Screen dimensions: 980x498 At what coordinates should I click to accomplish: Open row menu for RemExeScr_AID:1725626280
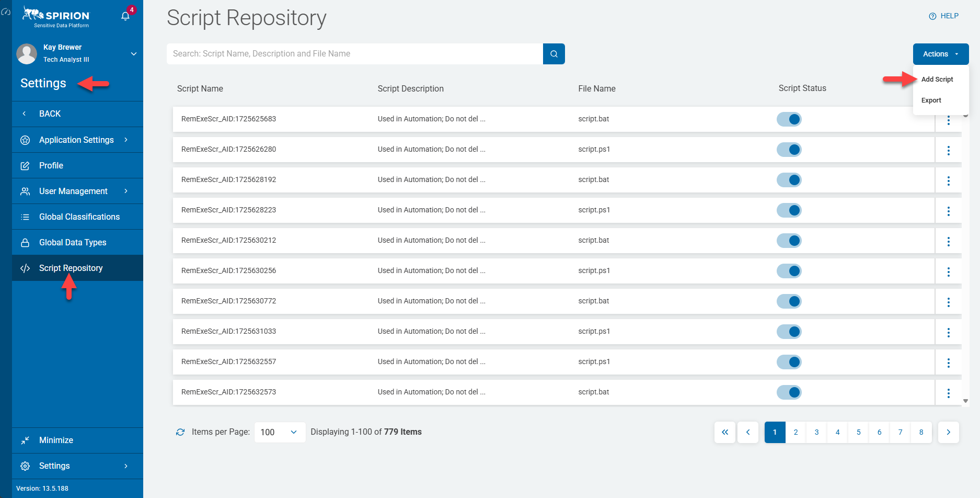tap(948, 150)
